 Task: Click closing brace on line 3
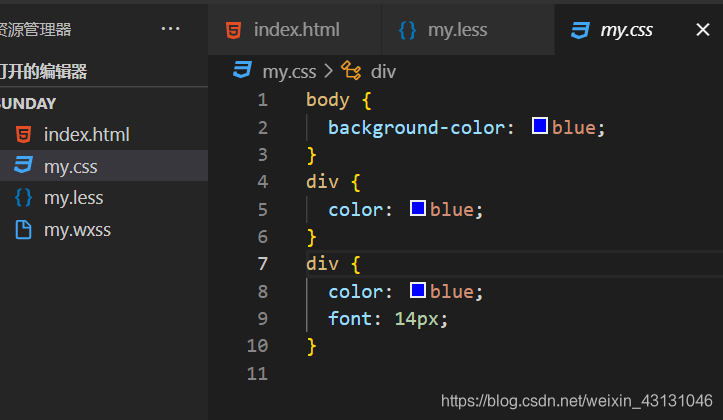pos(312,155)
